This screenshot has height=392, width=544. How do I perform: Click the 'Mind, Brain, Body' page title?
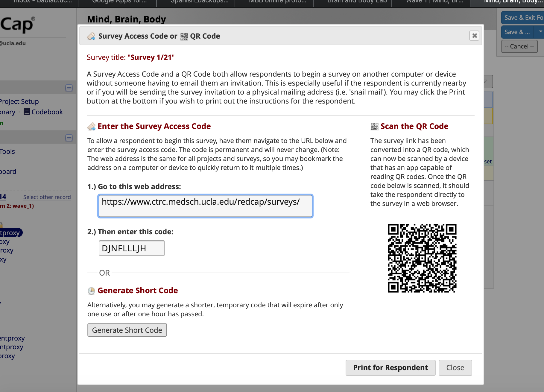point(126,19)
